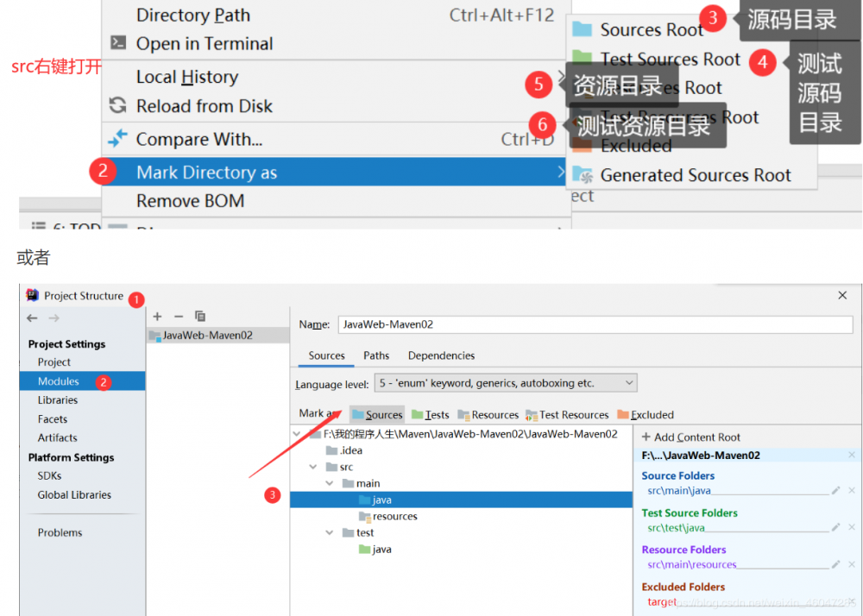Click Add Content Root
The width and height of the screenshot is (863, 616).
point(691,437)
